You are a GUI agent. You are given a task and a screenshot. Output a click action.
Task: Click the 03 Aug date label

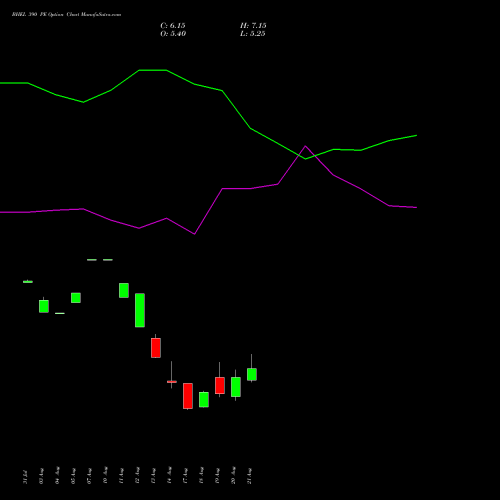(41, 476)
